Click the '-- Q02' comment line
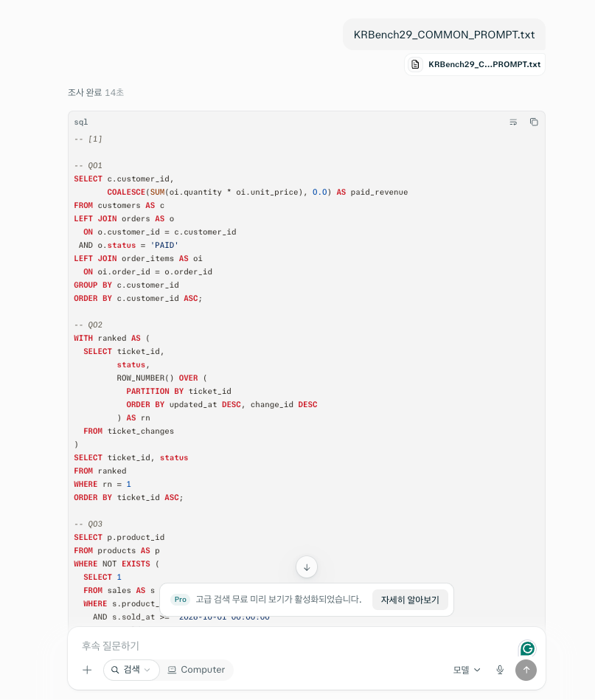The width and height of the screenshot is (595, 700). (88, 325)
